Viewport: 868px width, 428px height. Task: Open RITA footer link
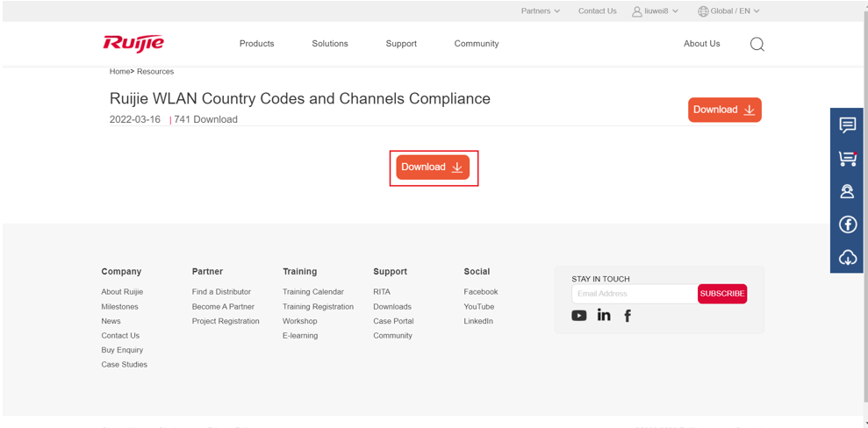(382, 292)
